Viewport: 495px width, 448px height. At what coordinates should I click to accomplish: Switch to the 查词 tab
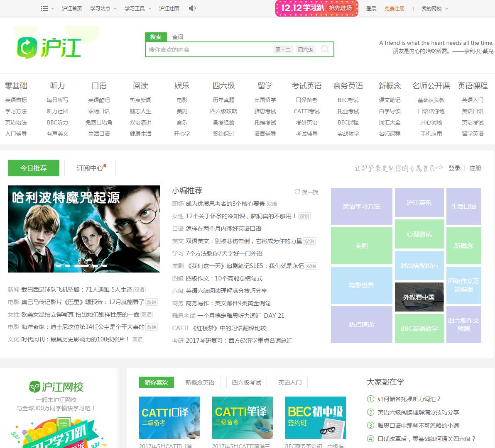point(177,37)
